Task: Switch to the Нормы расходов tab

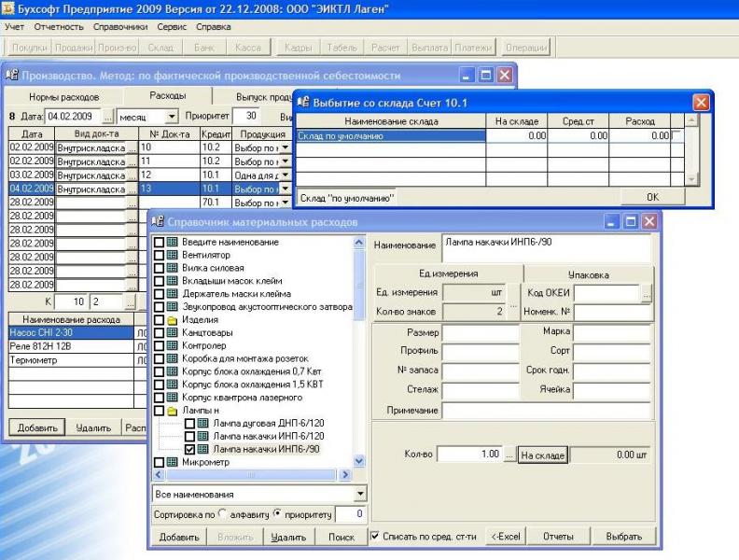Action: [x=63, y=96]
